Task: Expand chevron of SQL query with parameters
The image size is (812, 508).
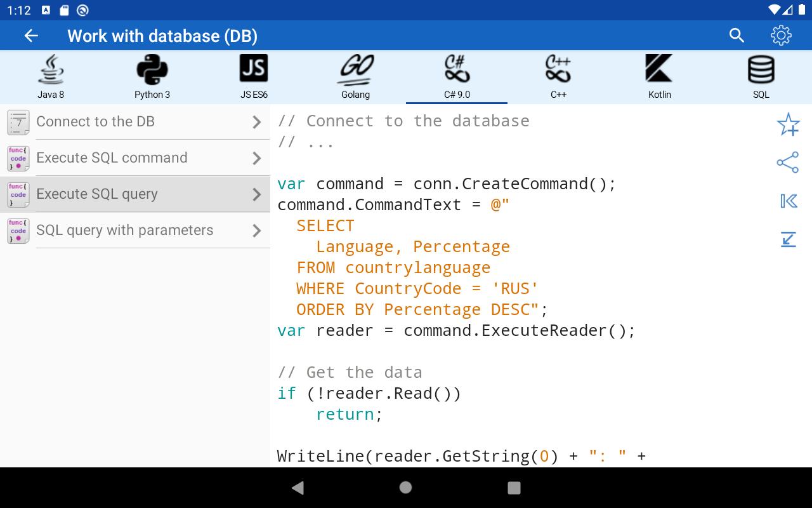Action: pyautogui.click(x=256, y=231)
